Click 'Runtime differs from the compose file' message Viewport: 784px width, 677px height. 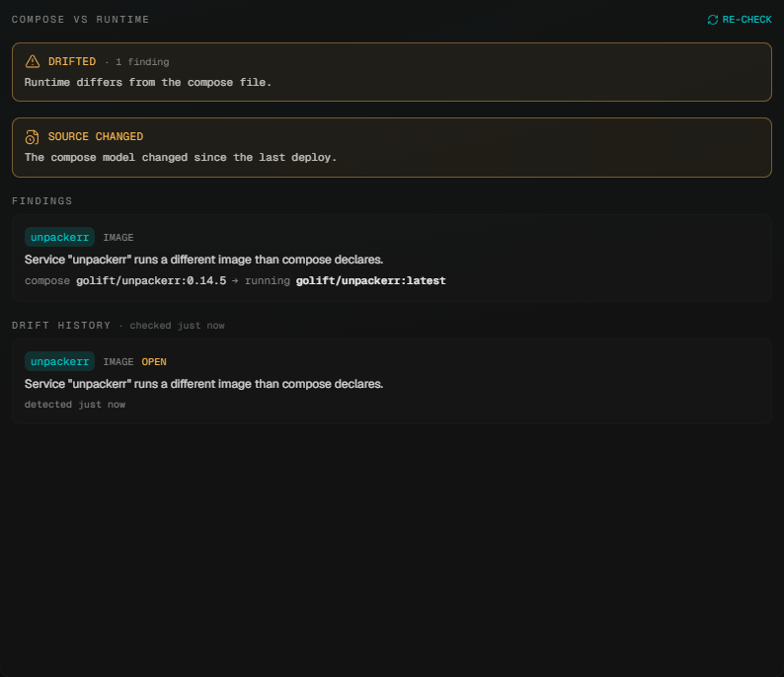[148, 83]
